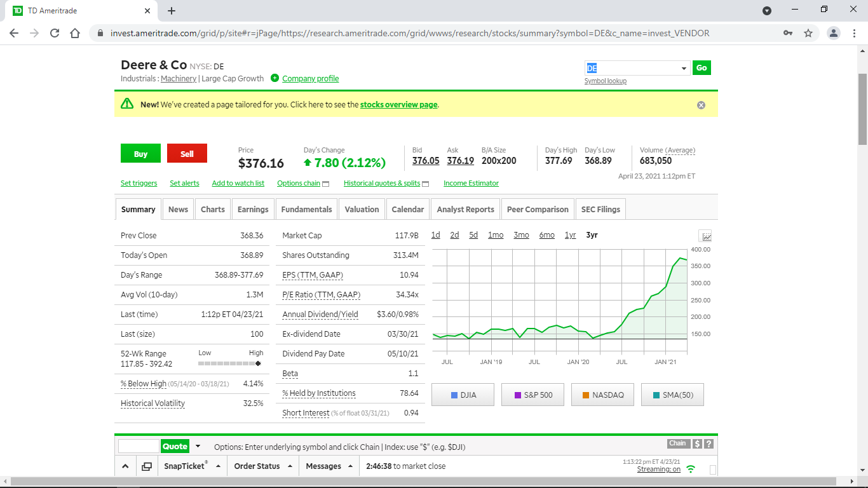The height and width of the screenshot is (488, 868).
Task: Click the bid price 376.05
Action: 426,161
